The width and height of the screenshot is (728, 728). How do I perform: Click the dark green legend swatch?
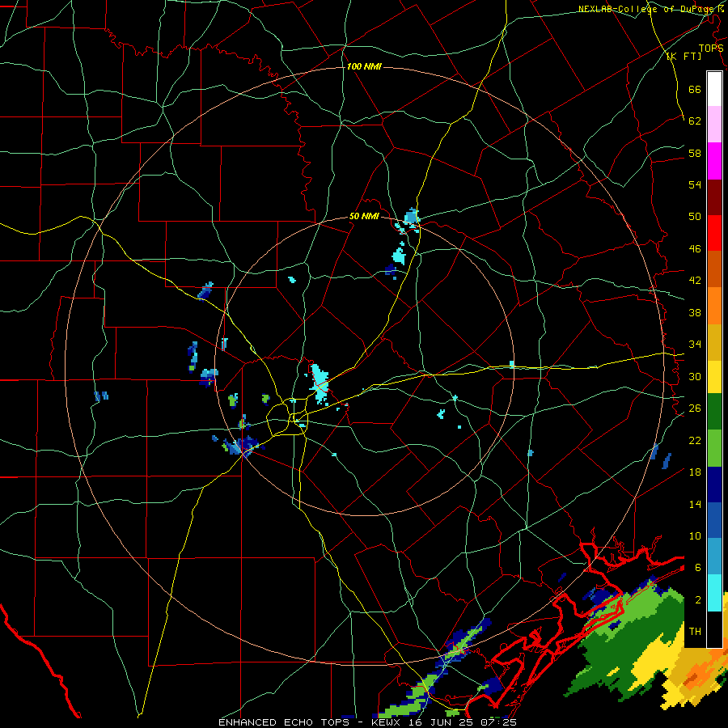coord(714,412)
